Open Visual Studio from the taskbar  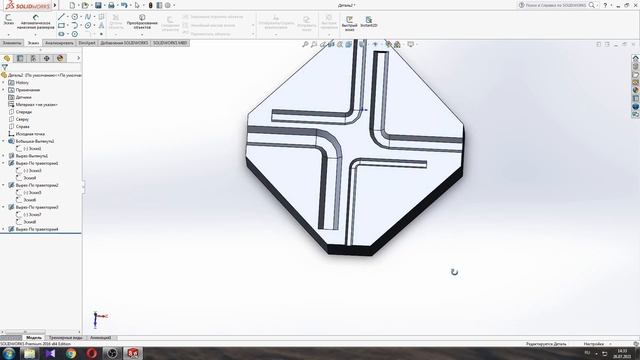point(50,353)
